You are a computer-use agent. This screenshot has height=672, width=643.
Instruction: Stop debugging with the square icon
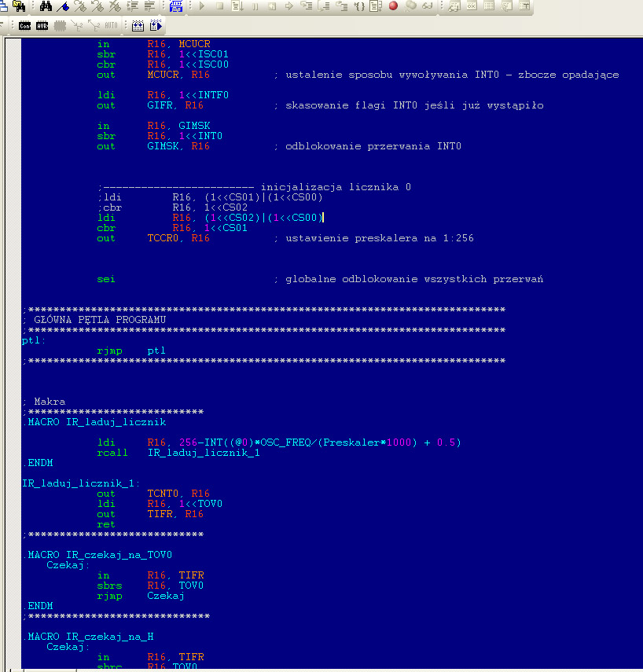(219, 6)
